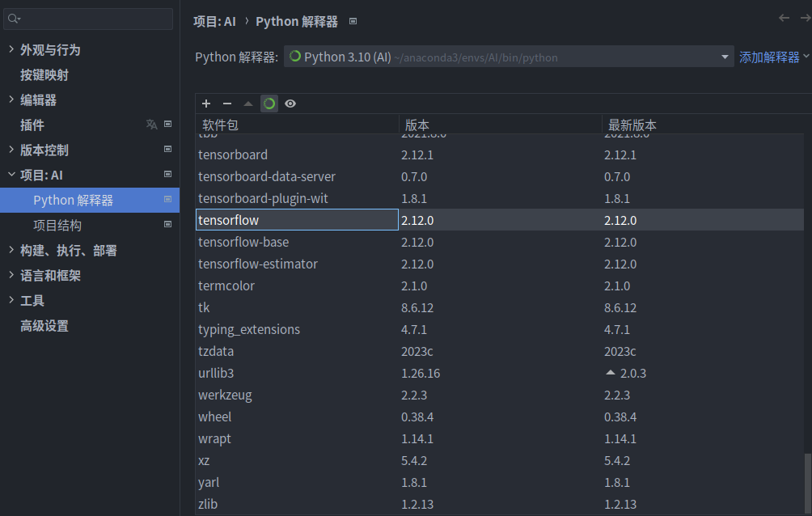
Task: Select the tensorboard package row
Action: click(x=500, y=154)
